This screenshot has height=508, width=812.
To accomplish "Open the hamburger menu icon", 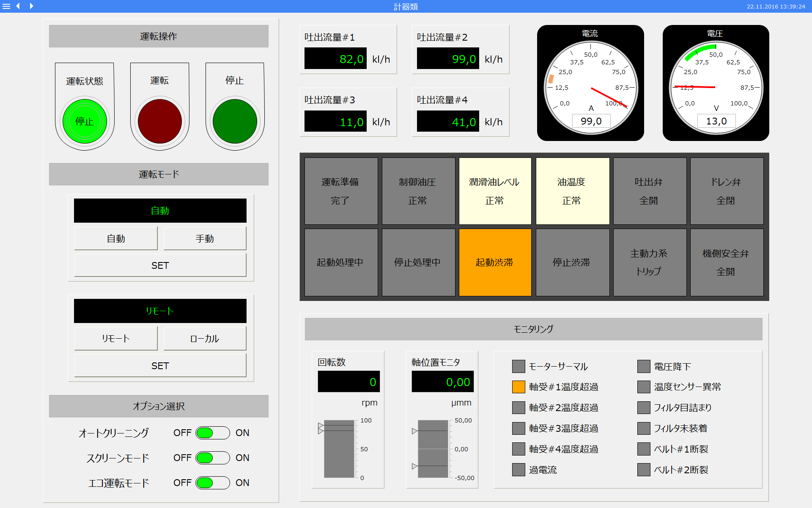I will click(x=6, y=6).
